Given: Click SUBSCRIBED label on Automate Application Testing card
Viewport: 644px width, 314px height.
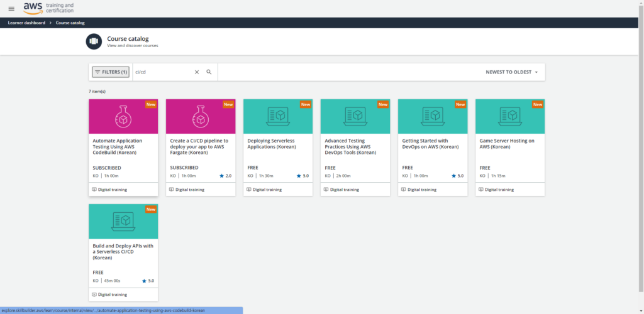Looking at the screenshot, I should [107, 168].
